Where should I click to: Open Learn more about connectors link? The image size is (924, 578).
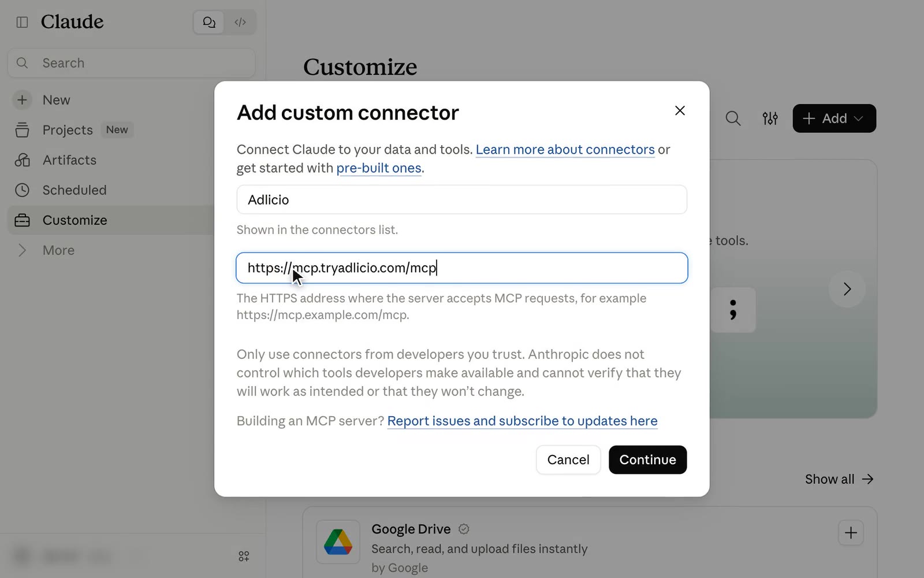pos(565,150)
